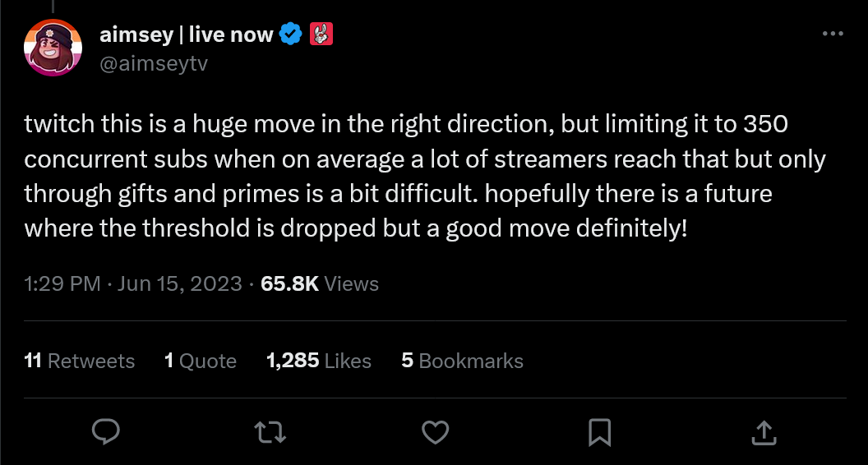
Task: See who gave the 1,285 Likes
Action: tap(319, 361)
